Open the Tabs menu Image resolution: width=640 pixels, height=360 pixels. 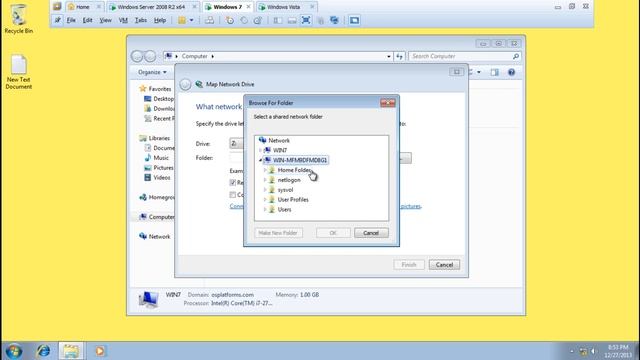tap(141, 20)
